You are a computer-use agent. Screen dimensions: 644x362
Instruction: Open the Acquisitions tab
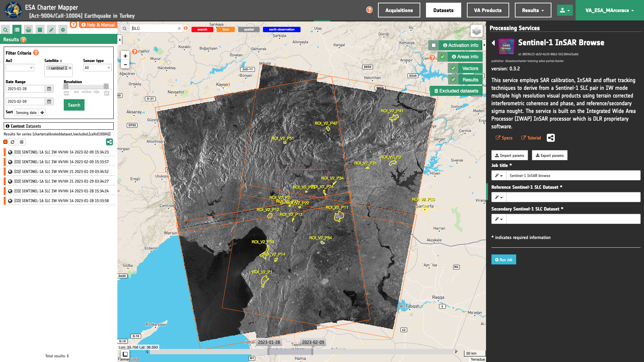coord(399,10)
